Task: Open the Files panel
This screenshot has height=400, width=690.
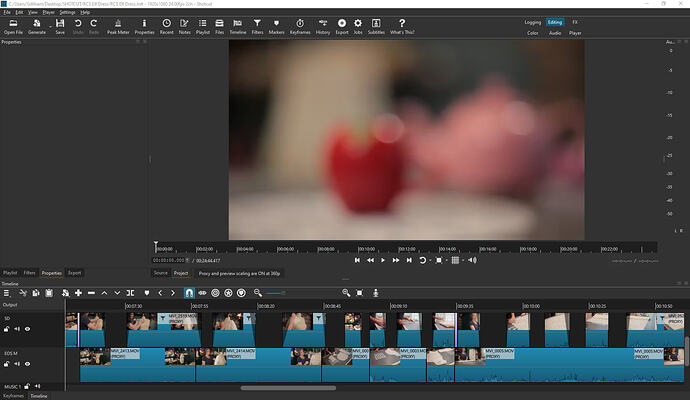Action: 219,26
